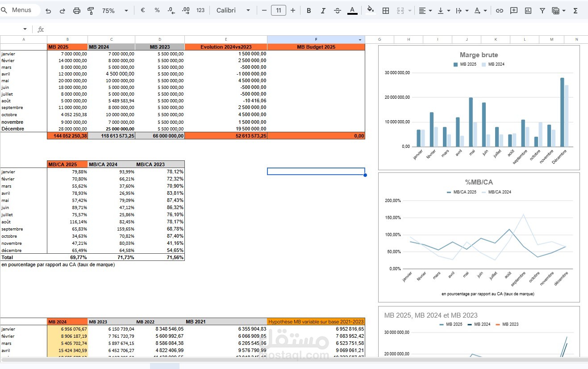This screenshot has height=369, width=588.
Task: Click the MB 2021 header cell
Action: click(226, 322)
